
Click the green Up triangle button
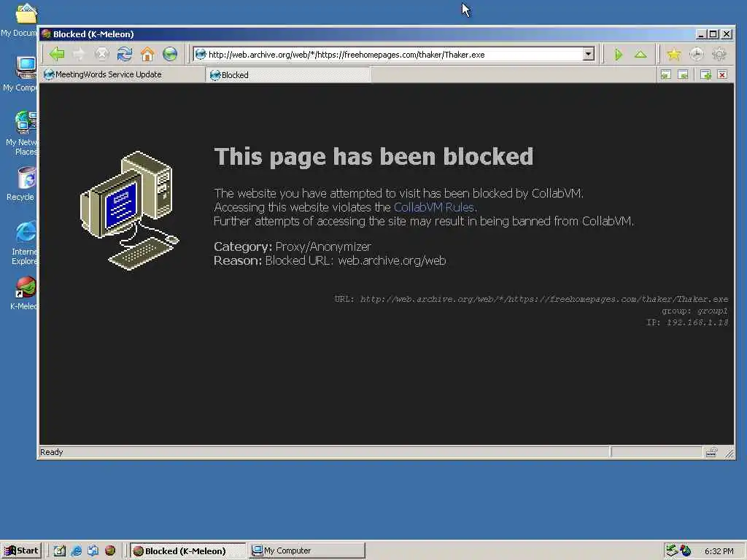[x=640, y=54]
